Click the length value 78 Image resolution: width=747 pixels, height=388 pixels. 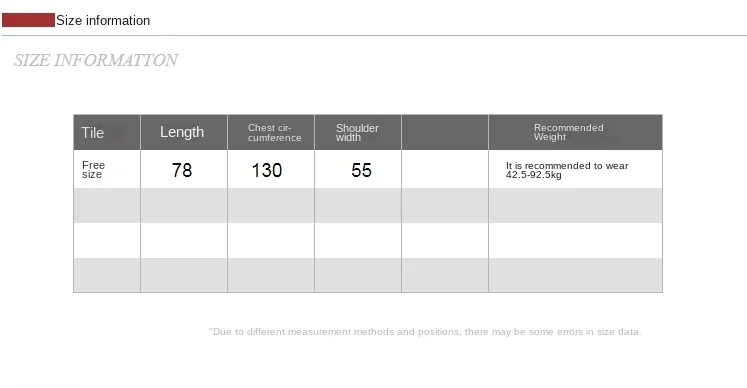(x=182, y=170)
